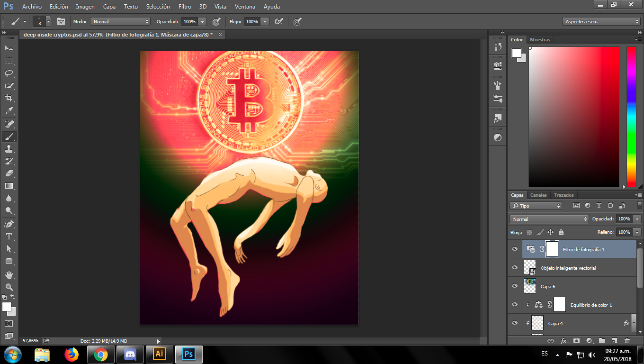The height and width of the screenshot is (364, 644).
Task: Select the Gradient tool
Action: (9, 186)
